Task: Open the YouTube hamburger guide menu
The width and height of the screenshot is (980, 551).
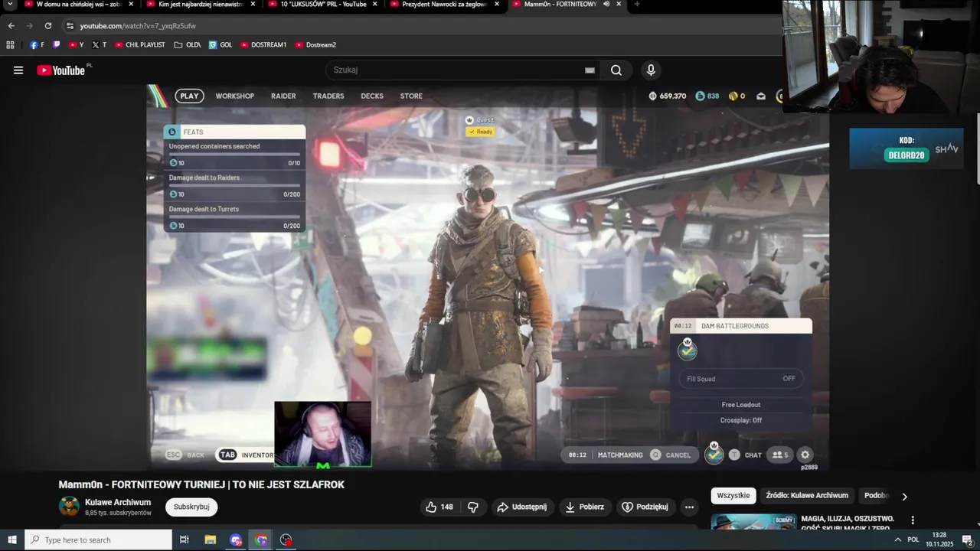Action: (18, 70)
